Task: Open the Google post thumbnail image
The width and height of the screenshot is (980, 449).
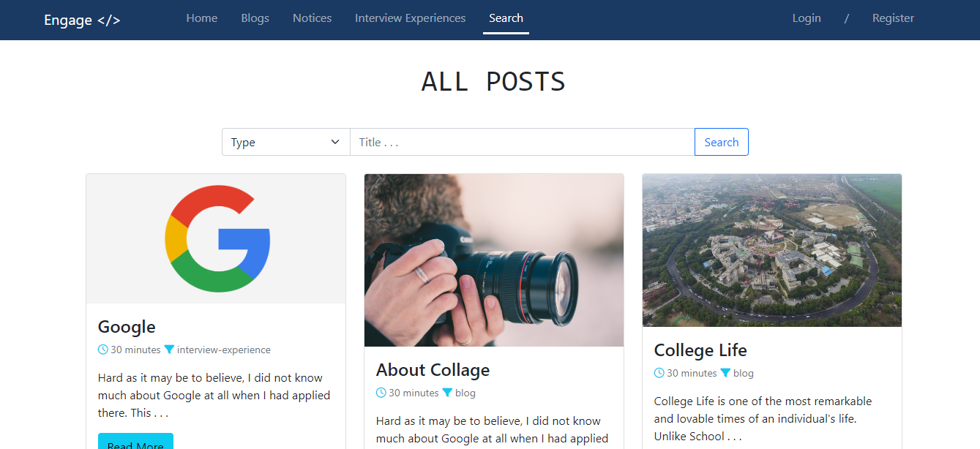Action: click(x=216, y=238)
